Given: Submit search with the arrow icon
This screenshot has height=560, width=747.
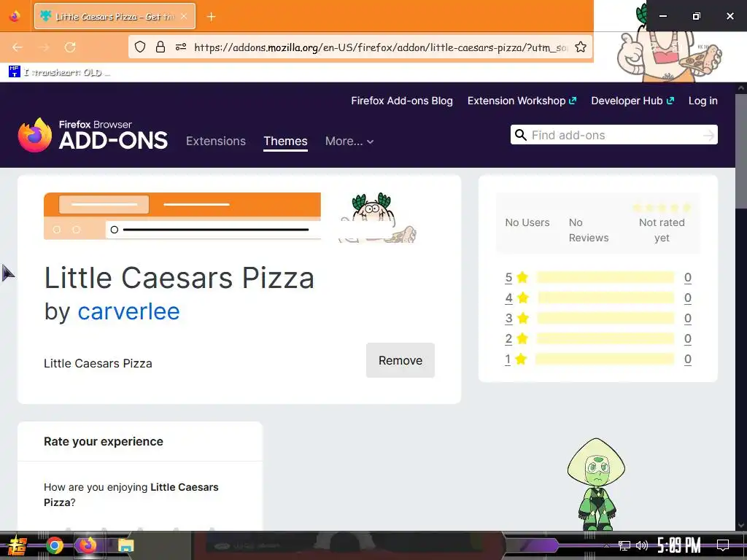Looking at the screenshot, I should coord(708,135).
